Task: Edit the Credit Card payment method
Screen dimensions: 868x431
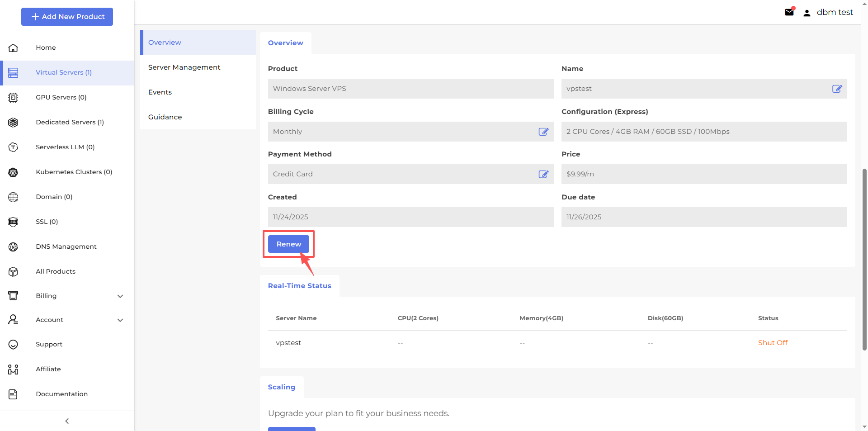Action: pyautogui.click(x=543, y=174)
